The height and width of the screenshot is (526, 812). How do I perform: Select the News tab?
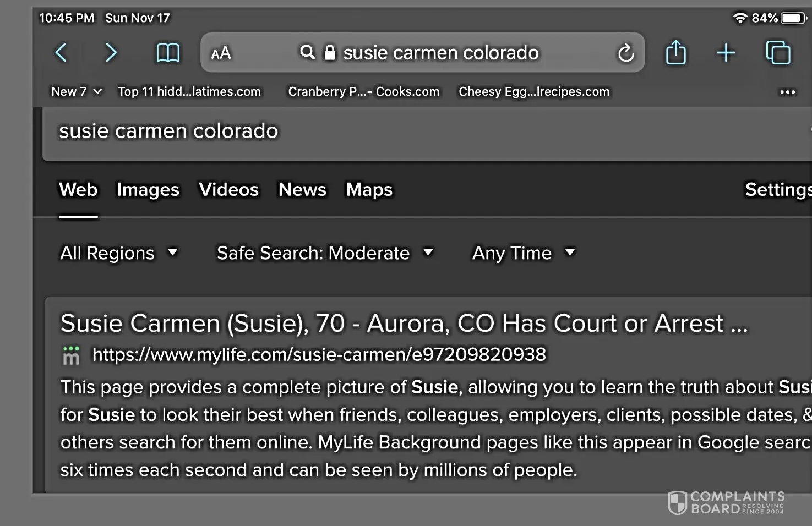(302, 190)
